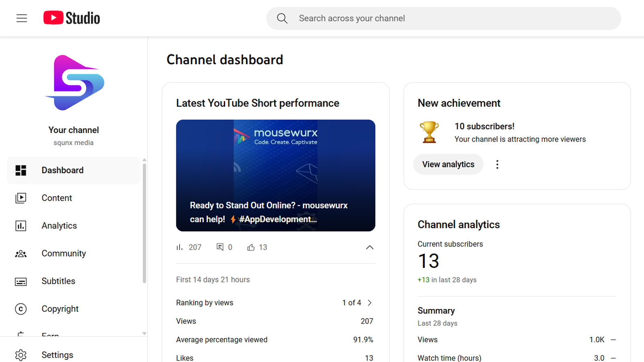
Task: Click the Average percentage viewed label
Action: click(x=222, y=339)
